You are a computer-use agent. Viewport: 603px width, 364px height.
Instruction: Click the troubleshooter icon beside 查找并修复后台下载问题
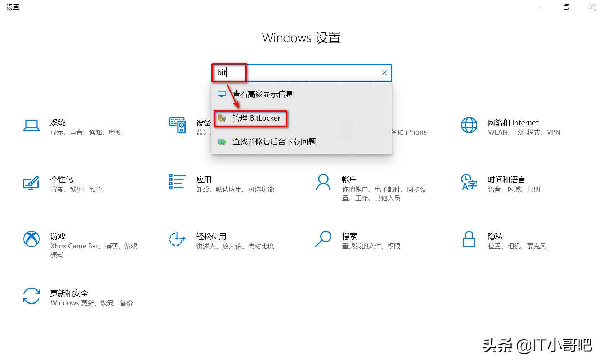coord(222,142)
